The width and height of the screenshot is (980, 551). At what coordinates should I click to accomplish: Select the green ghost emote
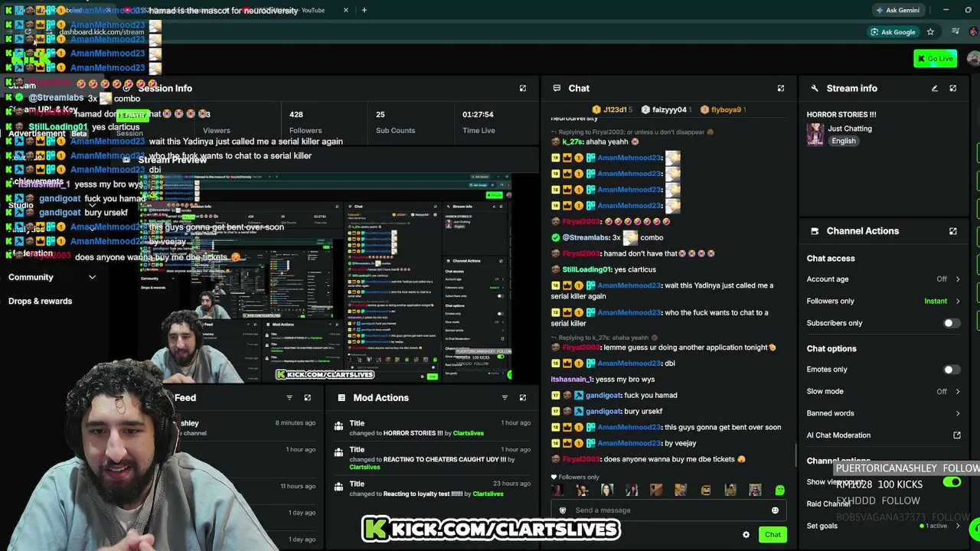pos(779,490)
